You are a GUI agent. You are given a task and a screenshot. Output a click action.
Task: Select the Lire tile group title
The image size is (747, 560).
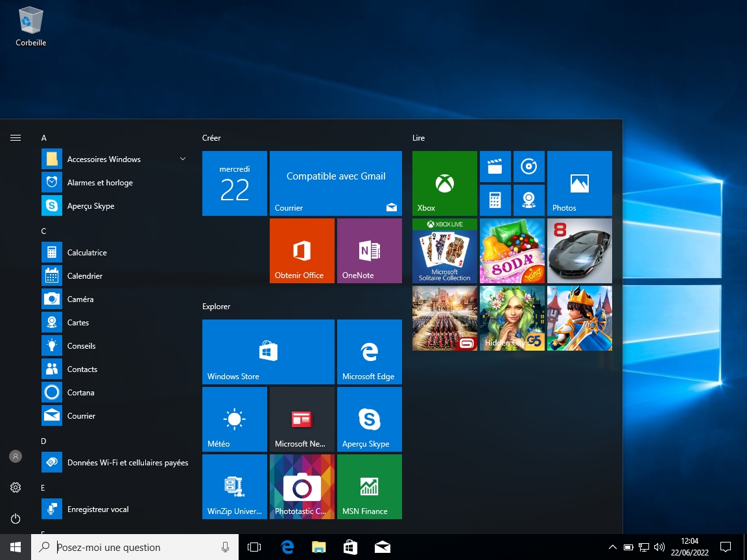tap(419, 137)
